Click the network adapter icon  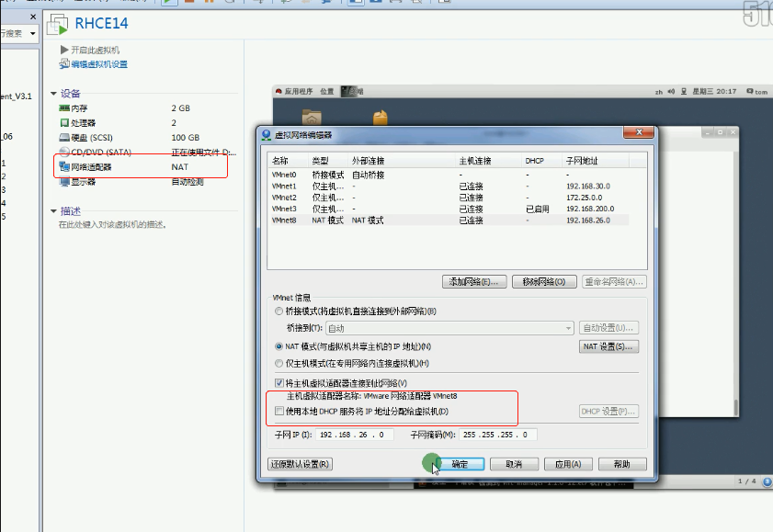(x=64, y=166)
